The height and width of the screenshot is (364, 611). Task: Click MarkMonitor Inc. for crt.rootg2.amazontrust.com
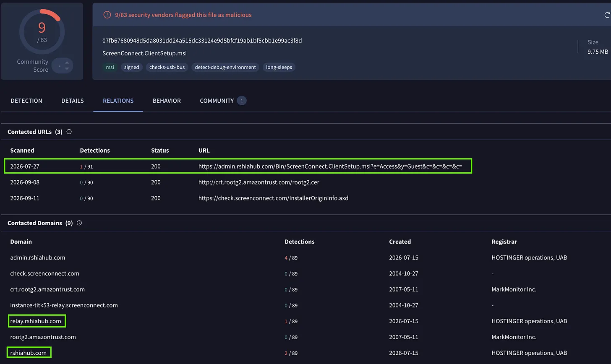514,289
